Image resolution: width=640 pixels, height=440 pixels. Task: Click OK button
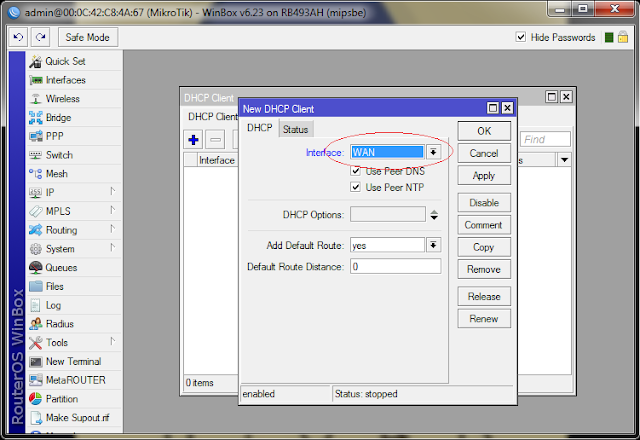click(484, 131)
